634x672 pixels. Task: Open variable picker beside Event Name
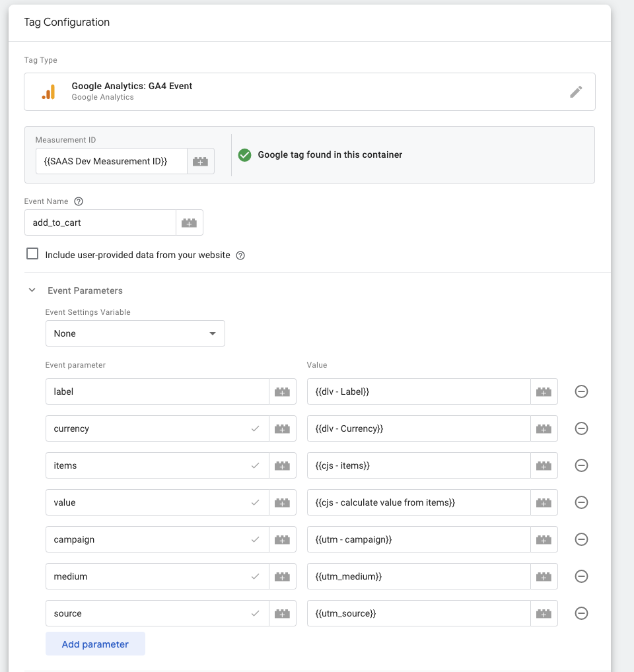189,222
